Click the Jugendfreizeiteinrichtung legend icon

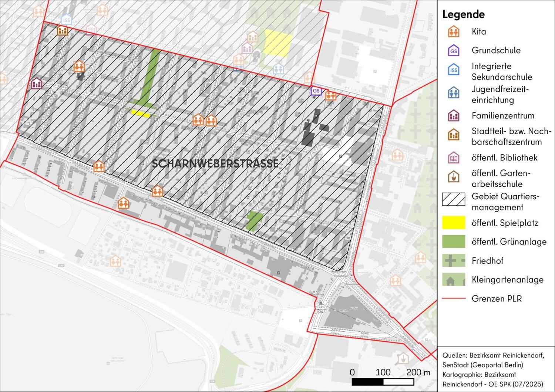tap(453, 92)
